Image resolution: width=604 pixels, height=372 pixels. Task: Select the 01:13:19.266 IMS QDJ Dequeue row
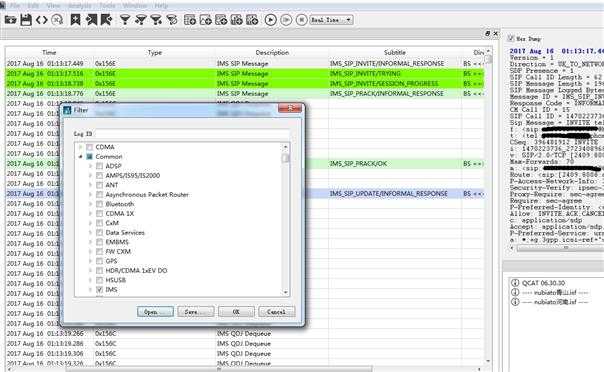pos(245,333)
